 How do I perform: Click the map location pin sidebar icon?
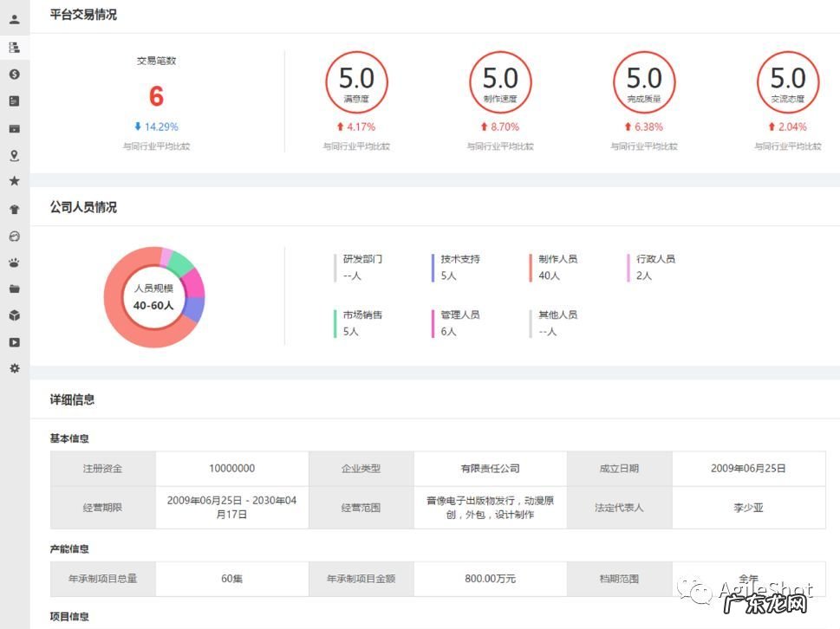click(14, 156)
